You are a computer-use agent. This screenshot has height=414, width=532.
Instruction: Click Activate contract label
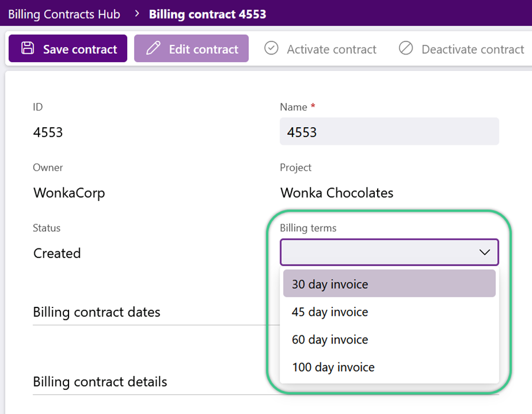332,50
